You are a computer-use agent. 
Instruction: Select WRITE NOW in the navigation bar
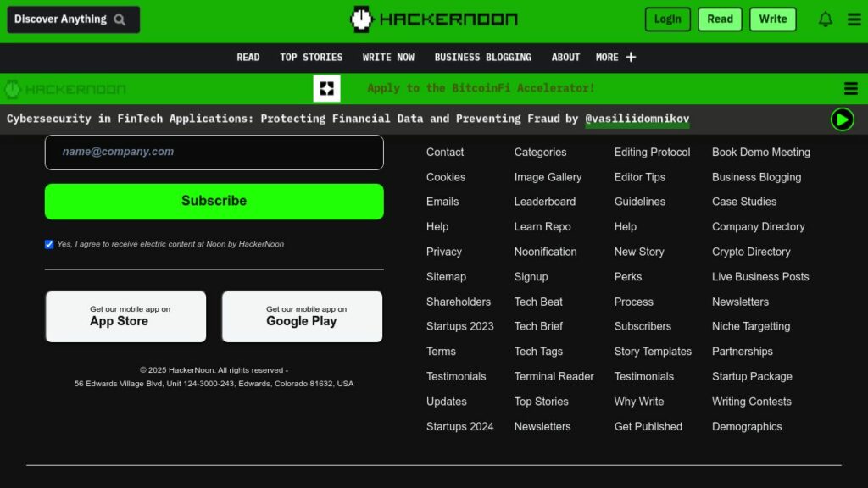point(388,58)
